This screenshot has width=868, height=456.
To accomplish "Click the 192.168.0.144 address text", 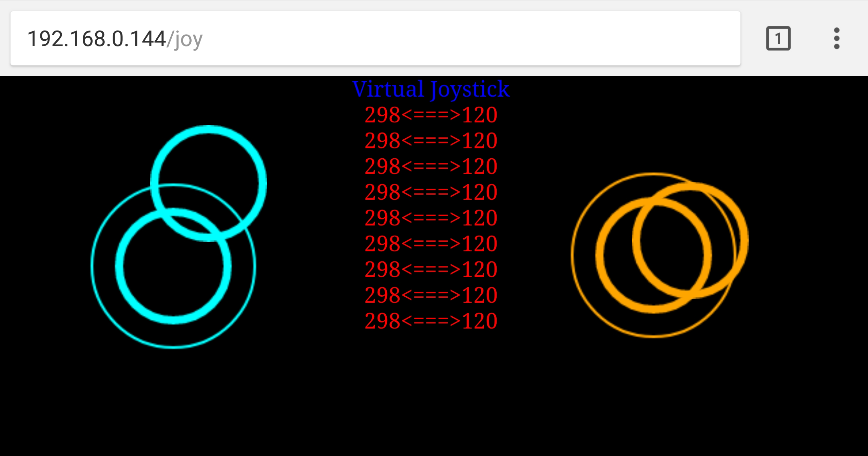I will [96, 39].
